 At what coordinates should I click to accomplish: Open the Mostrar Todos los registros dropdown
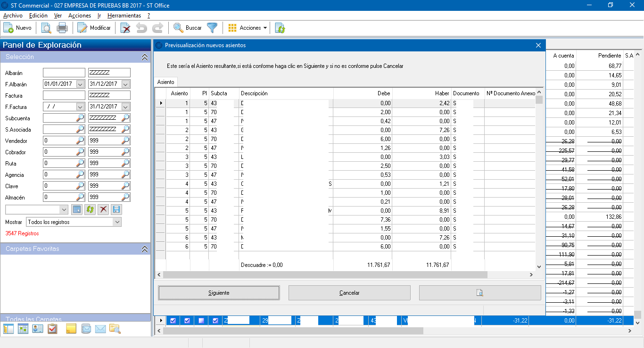[x=117, y=222]
